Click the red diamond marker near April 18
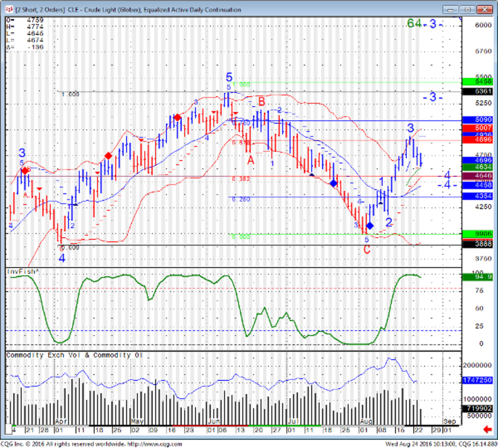 tap(108, 156)
